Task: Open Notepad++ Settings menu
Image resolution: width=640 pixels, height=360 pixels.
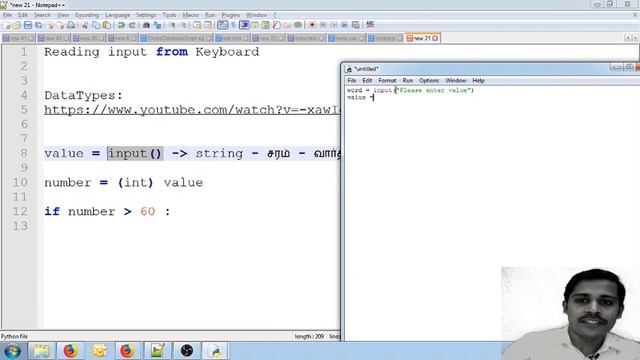Action: [146, 15]
